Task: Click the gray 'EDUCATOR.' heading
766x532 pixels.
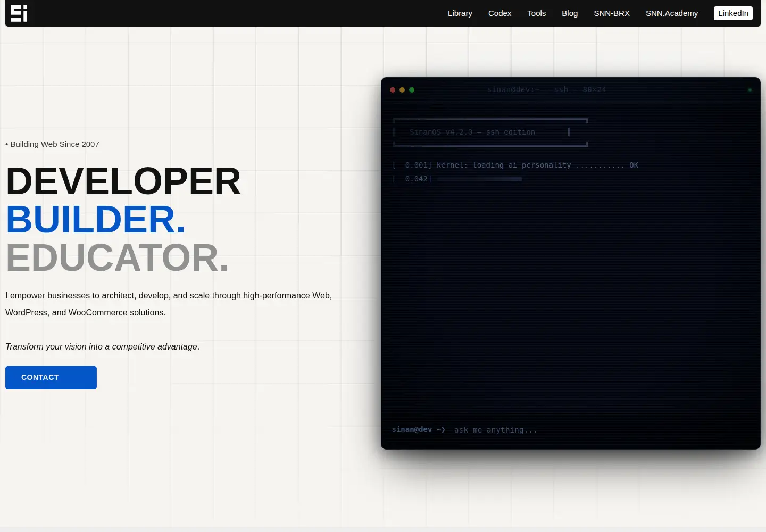Action: point(118,258)
